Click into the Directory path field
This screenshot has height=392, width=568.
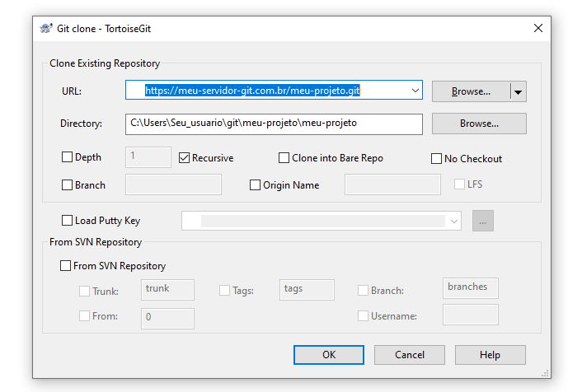pyautogui.click(x=274, y=124)
